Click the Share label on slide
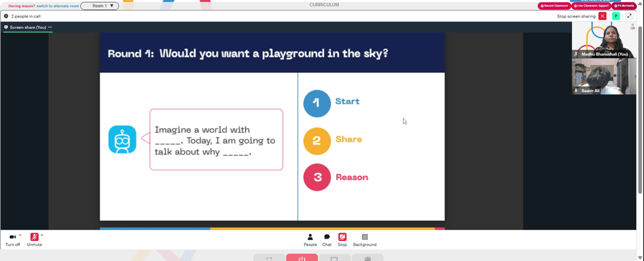This screenshot has height=261, width=644. [348, 139]
